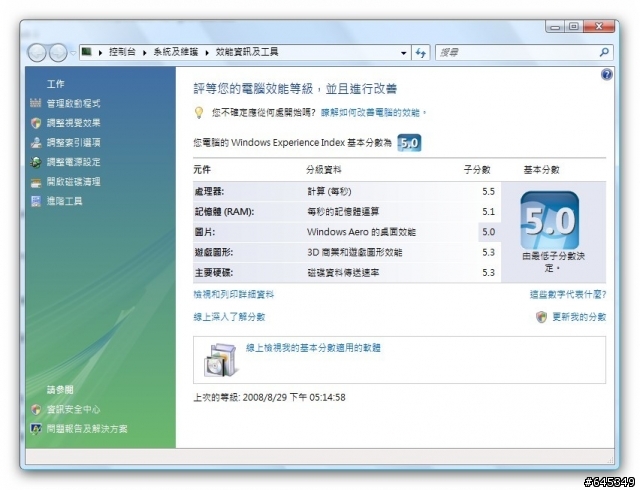Open 瞭解如何改善電腦的效能 link
The image size is (640, 490).
(x=373, y=112)
